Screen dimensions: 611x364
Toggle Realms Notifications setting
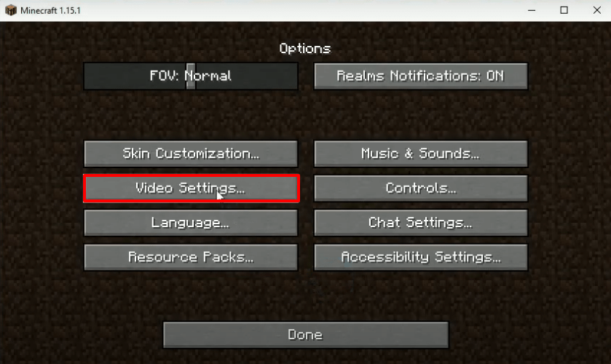tap(421, 76)
